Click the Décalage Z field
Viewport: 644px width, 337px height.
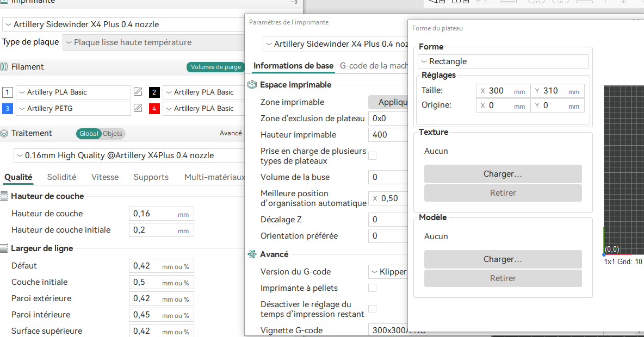(x=388, y=220)
